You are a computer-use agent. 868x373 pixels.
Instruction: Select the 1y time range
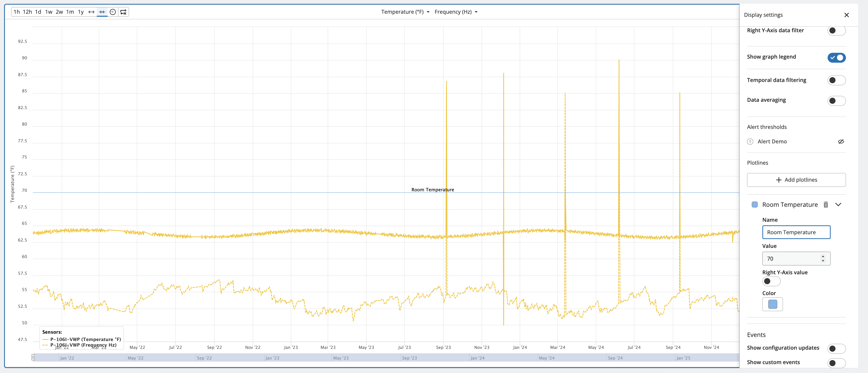coord(81,12)
